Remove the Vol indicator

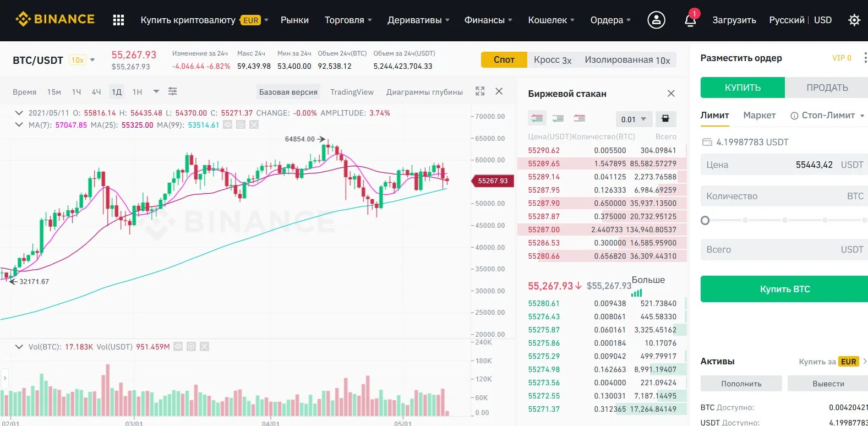pos(204,347)
